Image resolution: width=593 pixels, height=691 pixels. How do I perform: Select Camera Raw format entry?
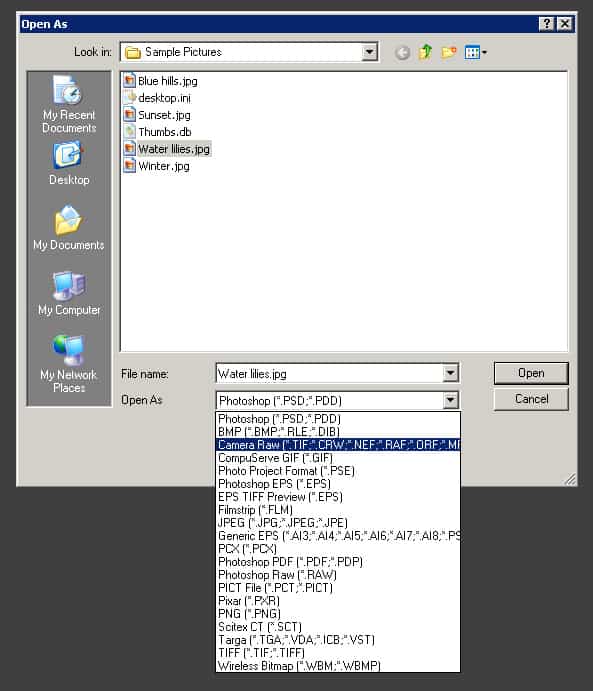338,445
